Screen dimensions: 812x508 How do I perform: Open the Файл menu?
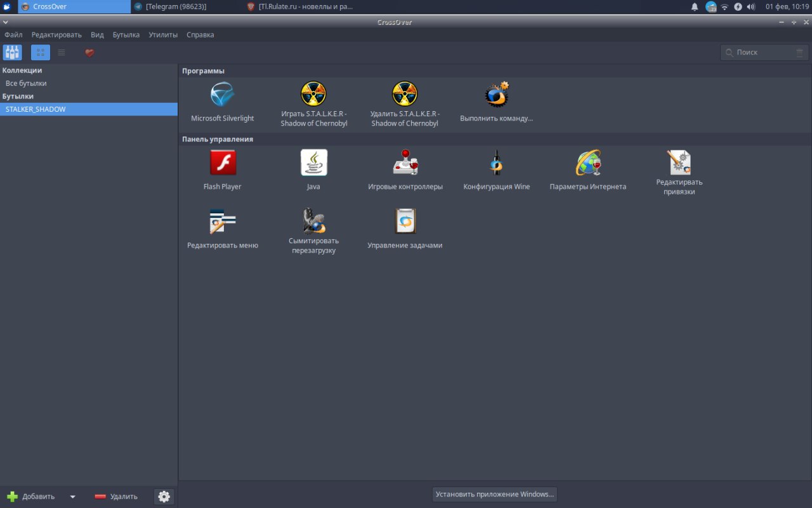tap(13, 35)
